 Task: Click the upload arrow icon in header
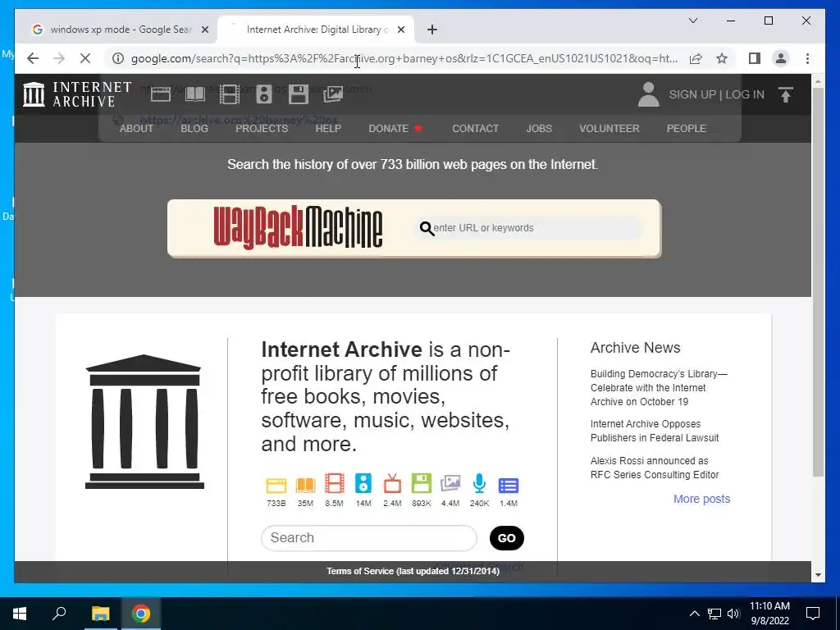785,95
